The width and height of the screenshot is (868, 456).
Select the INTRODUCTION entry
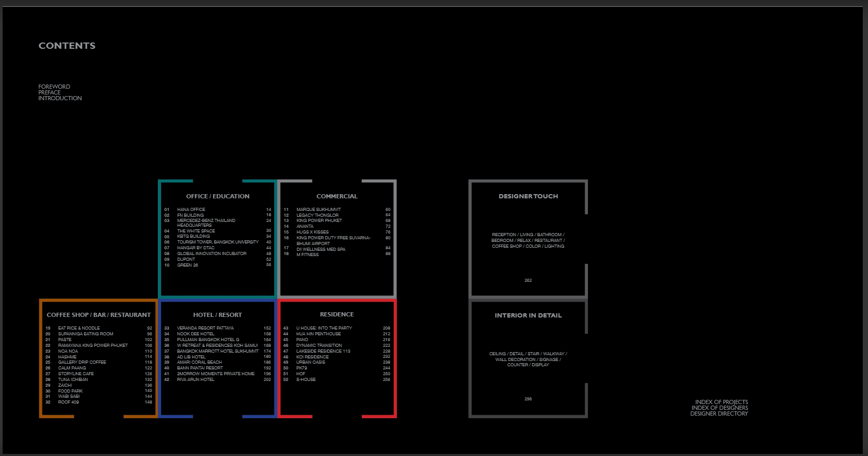60,98
